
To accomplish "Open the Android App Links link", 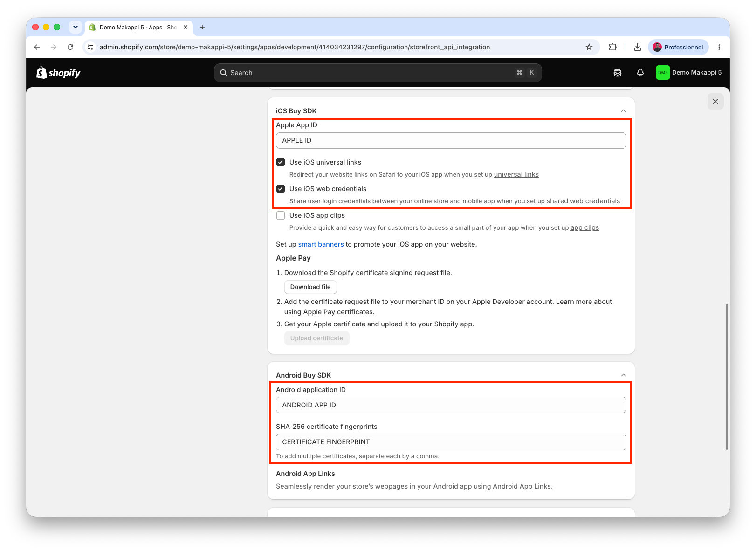I will tap(522, 486).
